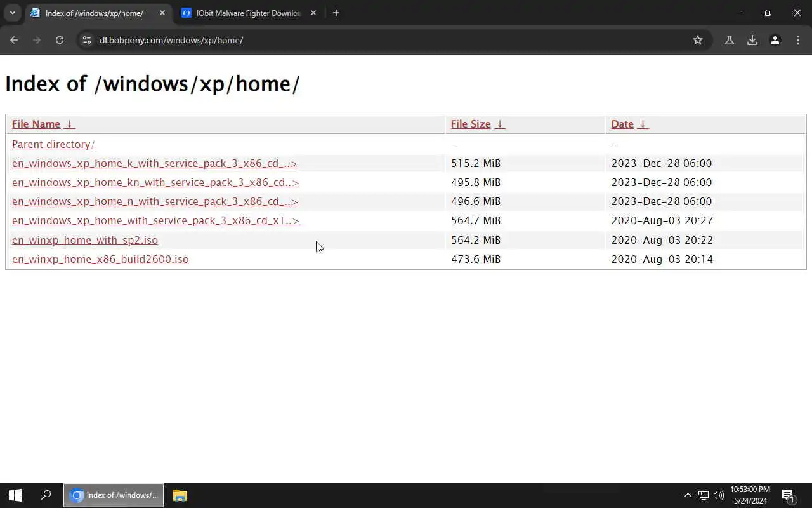
Task: Download en_windows_xp_home_k_with_service_pack_3 file
Action: coord(155,163)
